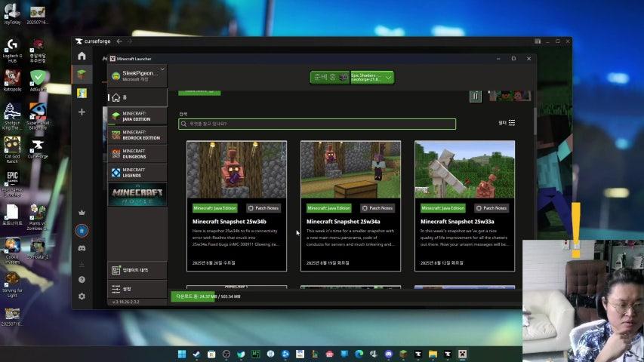The image size is (644, 362).
Task: Open Striving for Light desktop icon
Action: [x=12, y=284]
